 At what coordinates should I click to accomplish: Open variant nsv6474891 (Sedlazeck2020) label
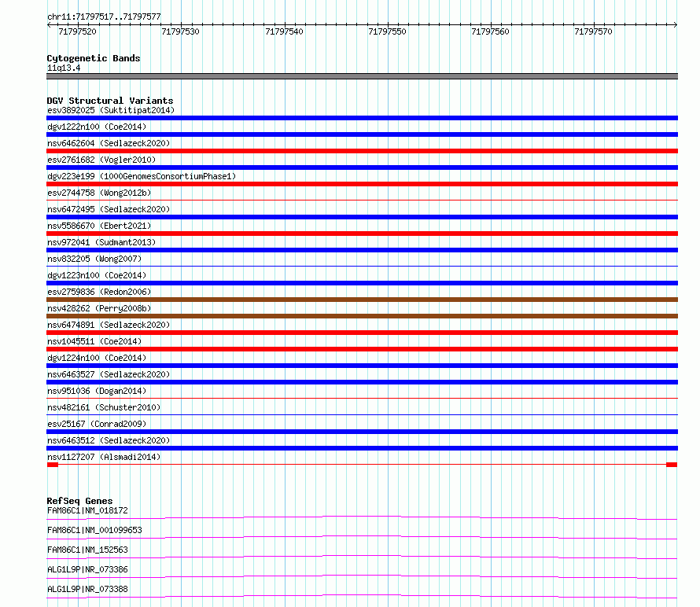[109, 325]
